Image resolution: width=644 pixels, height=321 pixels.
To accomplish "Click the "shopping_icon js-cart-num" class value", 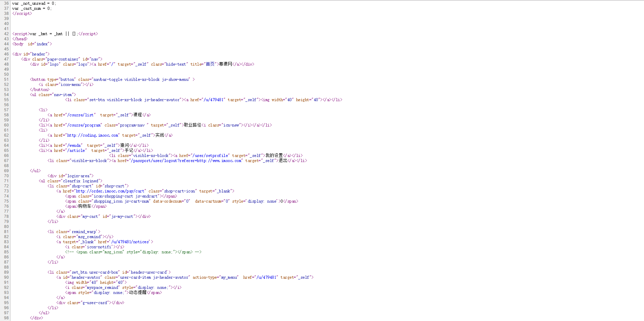I will coord(121,201).
